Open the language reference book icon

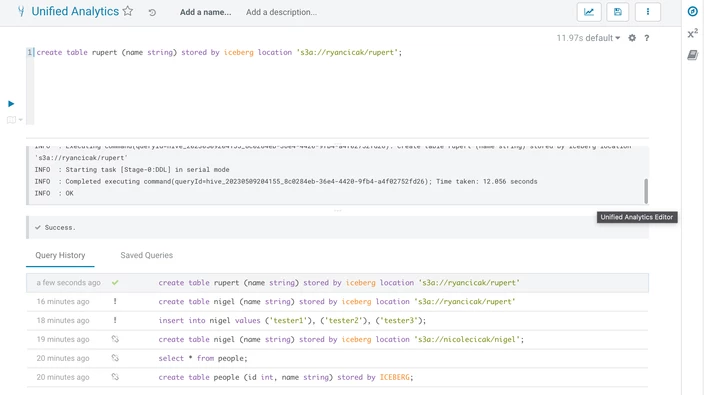[692, 55]
